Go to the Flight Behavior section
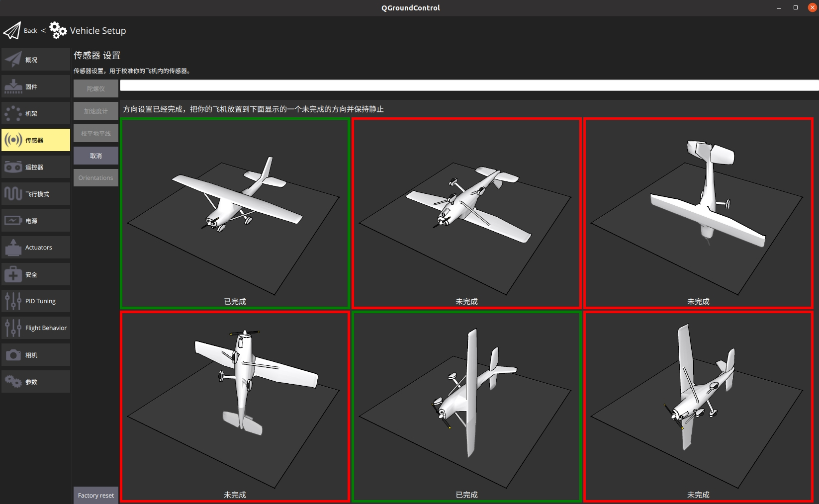The width and height of the screenshot is (819, 504). [36, 328]
